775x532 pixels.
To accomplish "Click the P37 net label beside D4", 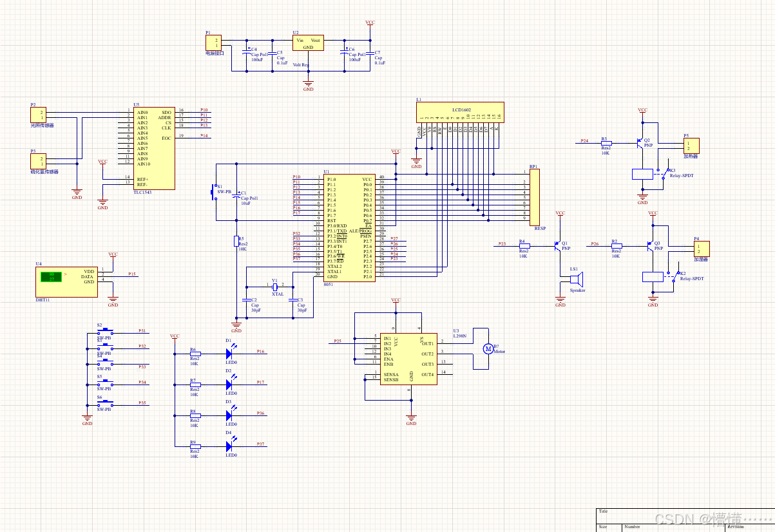I will (261, 444).
